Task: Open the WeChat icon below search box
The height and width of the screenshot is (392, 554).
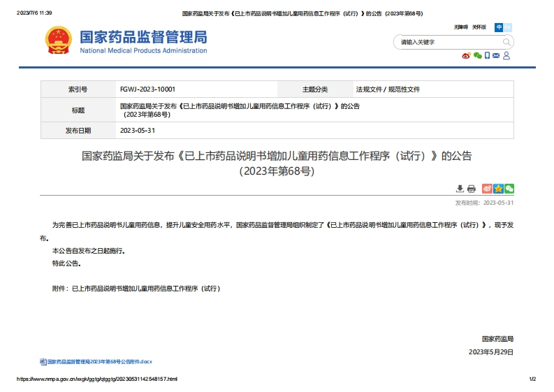Action: click(x=477, y=55)
